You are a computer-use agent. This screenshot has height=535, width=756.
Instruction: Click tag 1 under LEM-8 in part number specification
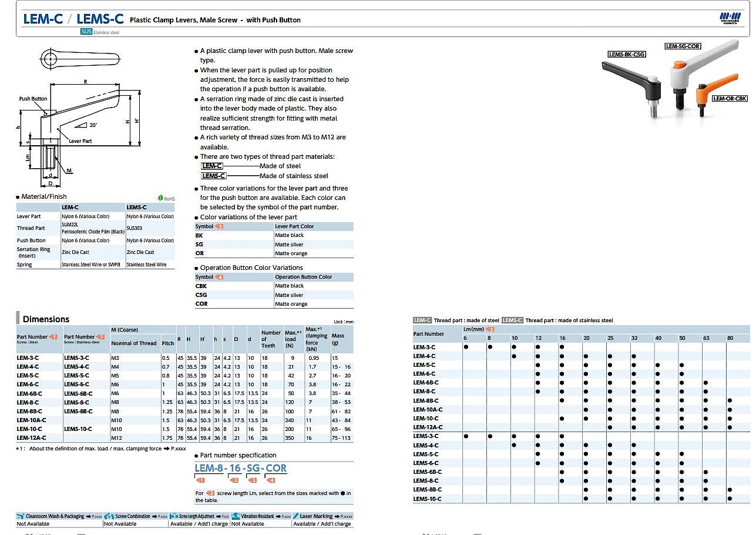tap(200, 480)
